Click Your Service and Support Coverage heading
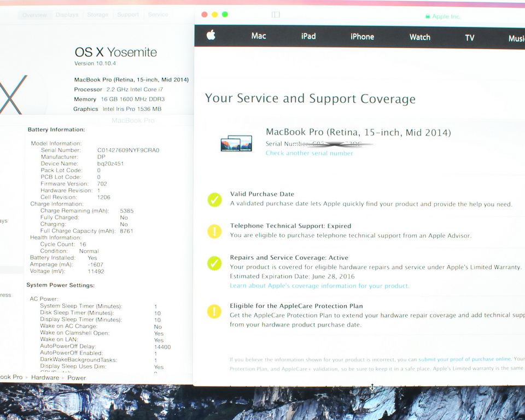The height and width of the screenshot is (420, 525). (311, 98)
